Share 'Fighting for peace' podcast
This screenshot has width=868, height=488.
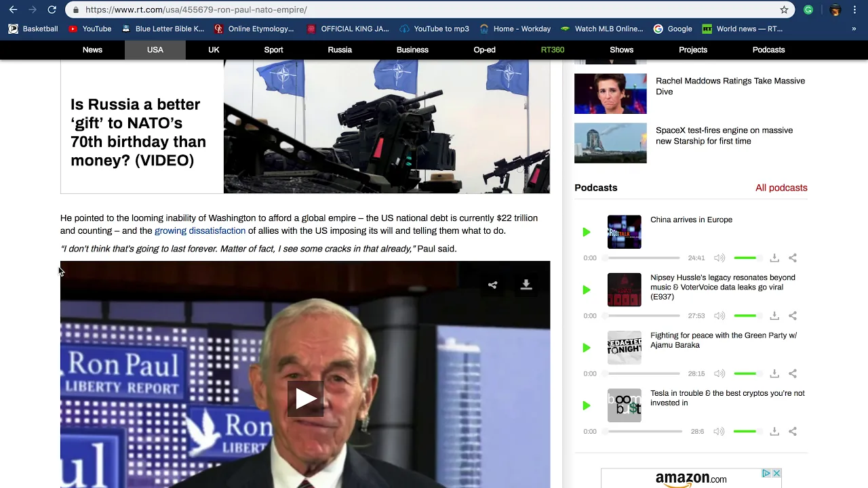coord(793,373)
